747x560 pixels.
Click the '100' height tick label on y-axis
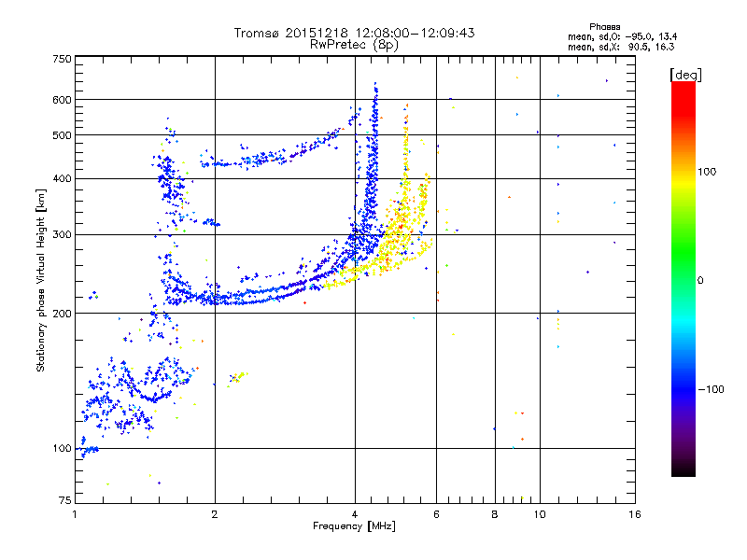[62, 449]
